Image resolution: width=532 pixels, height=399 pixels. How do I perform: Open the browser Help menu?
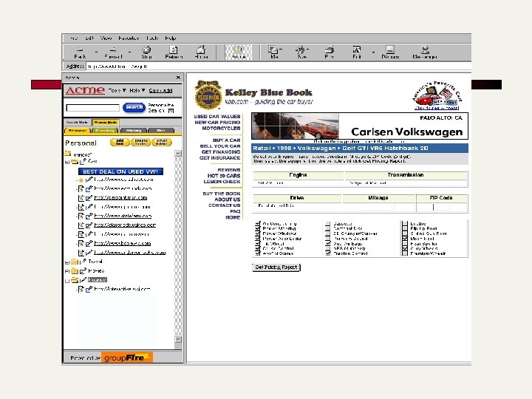(171, 38)
